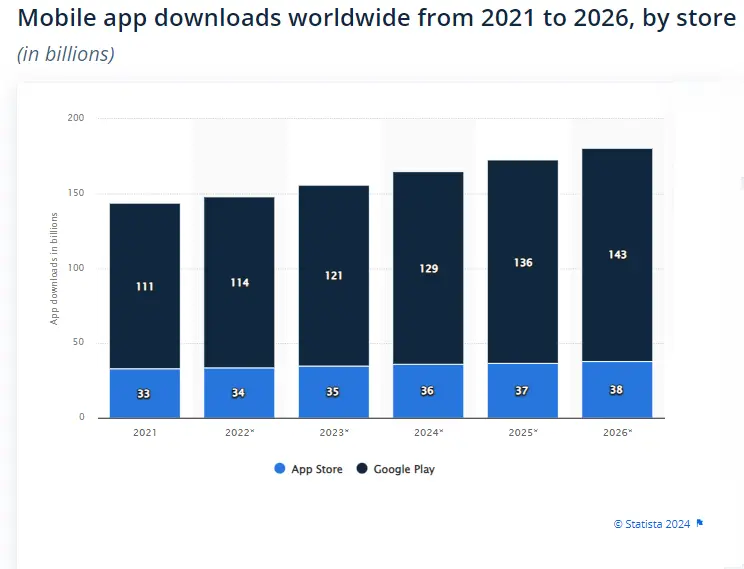This screenshot has height=569, width=744.
Task: Click the 'App downloads in billions' axis title
Action: [x=54, y=269]
